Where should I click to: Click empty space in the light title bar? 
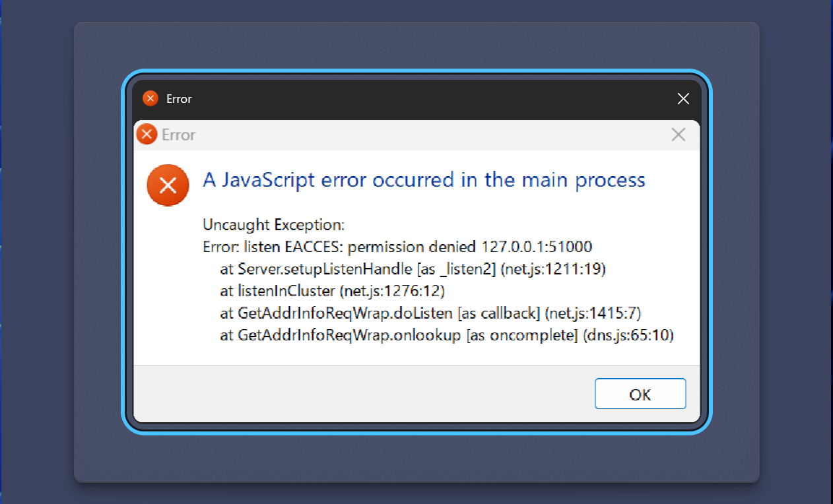[429, 135]
